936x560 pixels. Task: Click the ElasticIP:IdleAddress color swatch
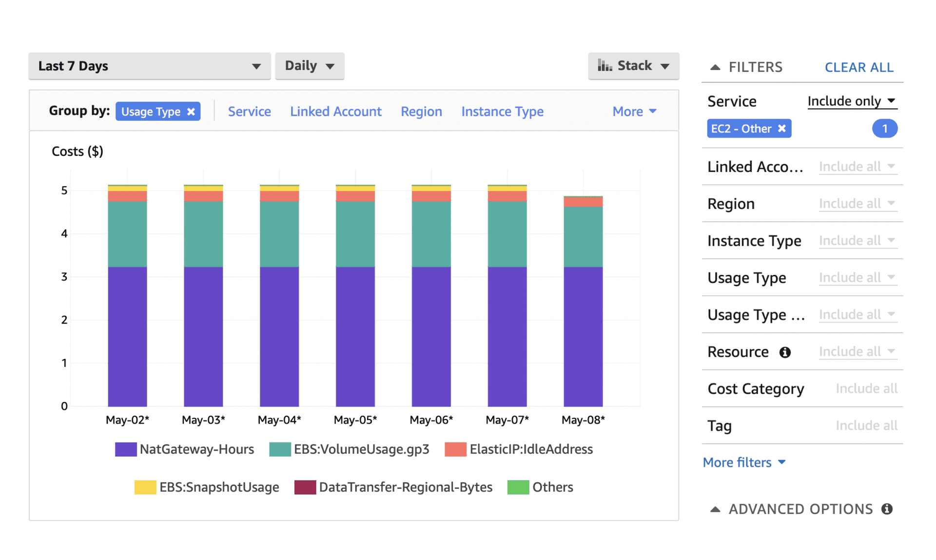coord(455,449)
